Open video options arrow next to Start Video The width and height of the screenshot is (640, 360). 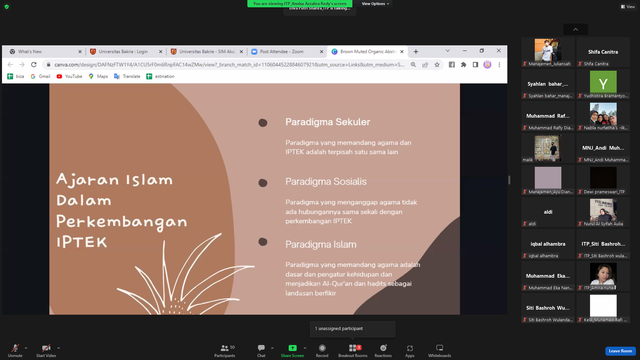(59, 348)
